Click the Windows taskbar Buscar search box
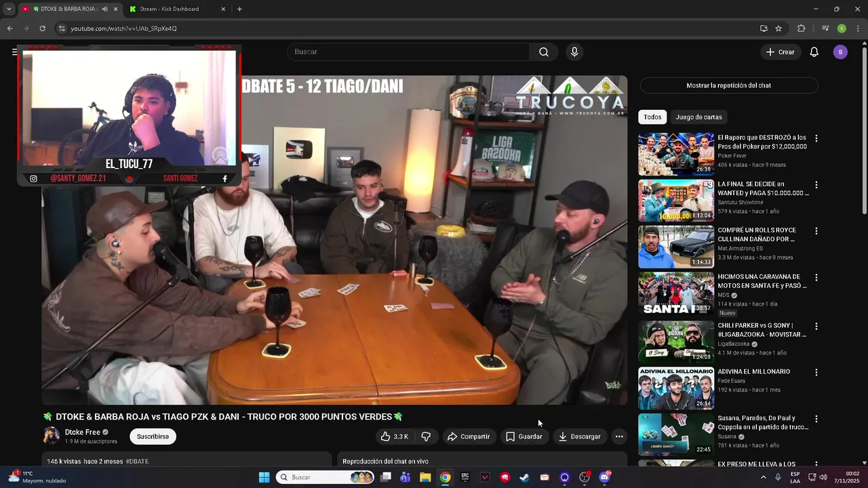Screen dimensions: 868x488 pos(326,477)
